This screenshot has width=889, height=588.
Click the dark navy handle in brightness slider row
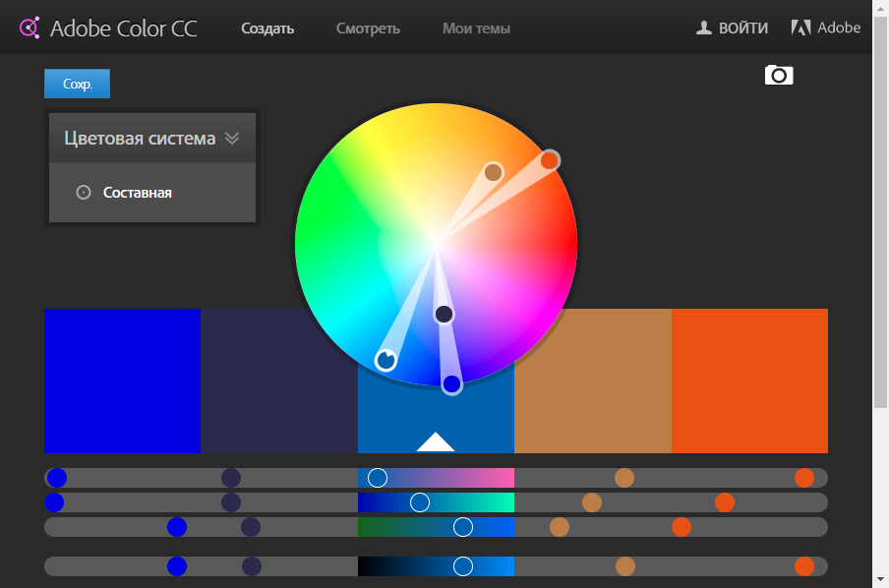pyautogui.click(x=252, y=566)
